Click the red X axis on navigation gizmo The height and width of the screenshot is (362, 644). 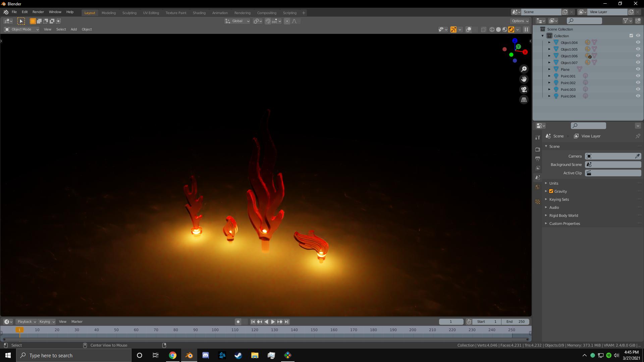525,52
